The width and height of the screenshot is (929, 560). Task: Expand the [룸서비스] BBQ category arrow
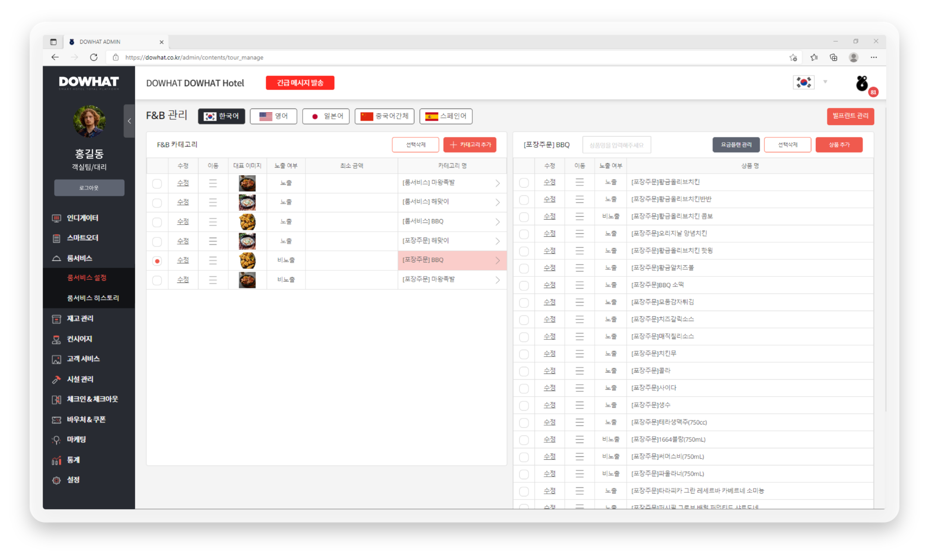[498, 222]
